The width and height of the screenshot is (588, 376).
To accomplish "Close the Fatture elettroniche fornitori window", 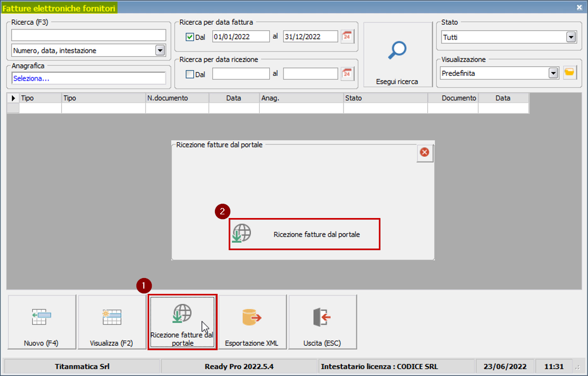I will [580, 7].
